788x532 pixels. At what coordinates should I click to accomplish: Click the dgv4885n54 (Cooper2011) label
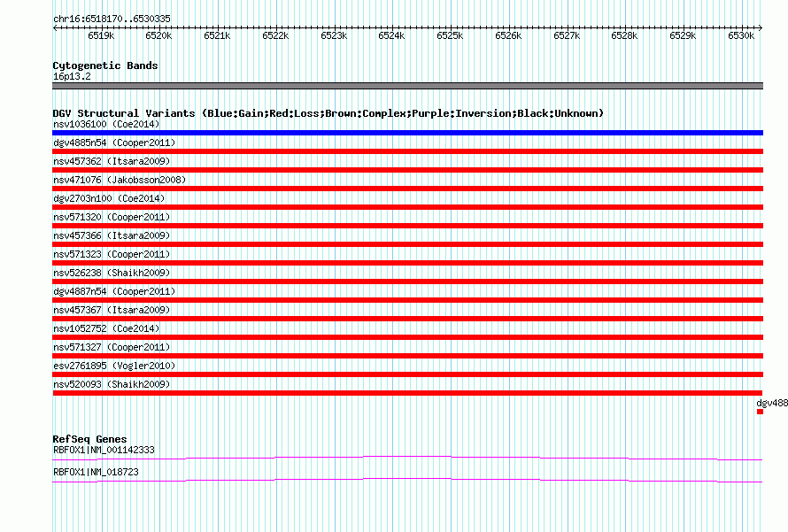[x=114, y=143]
